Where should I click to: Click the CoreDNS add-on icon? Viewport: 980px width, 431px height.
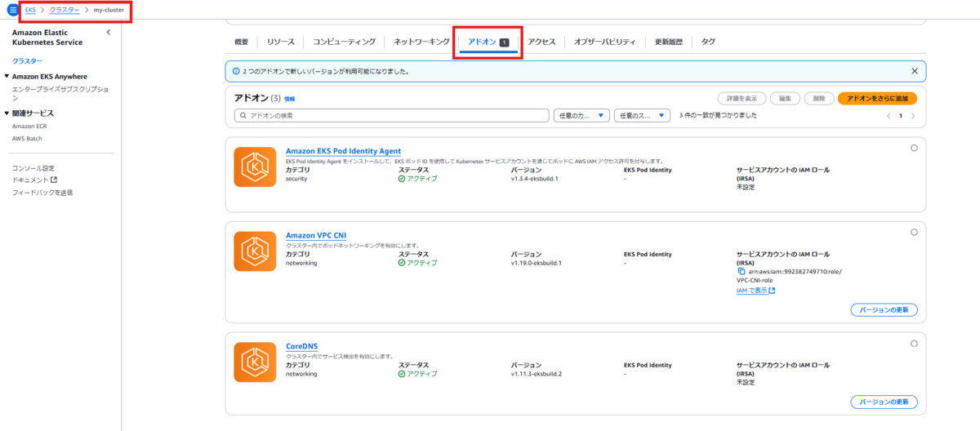coord(255,362)
